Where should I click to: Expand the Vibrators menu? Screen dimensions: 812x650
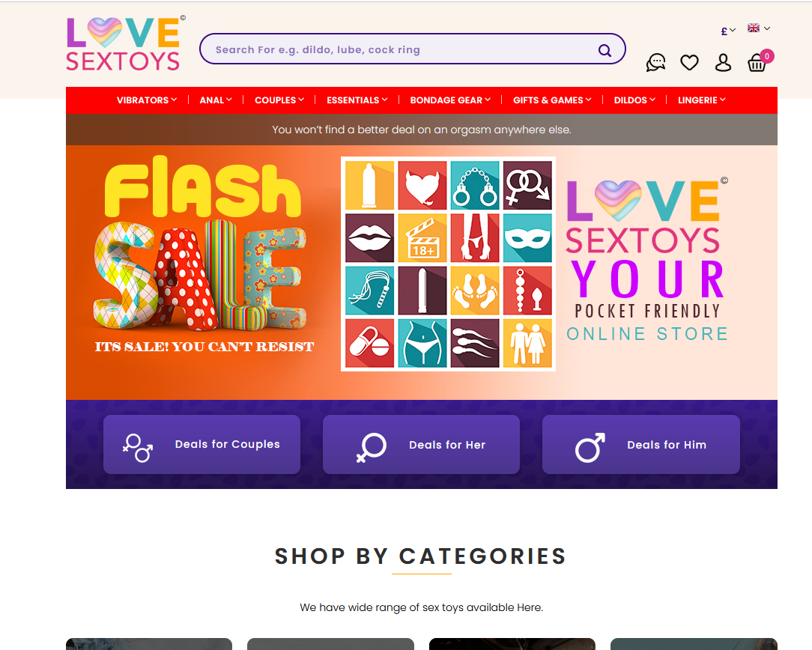[x=147, y=100]
